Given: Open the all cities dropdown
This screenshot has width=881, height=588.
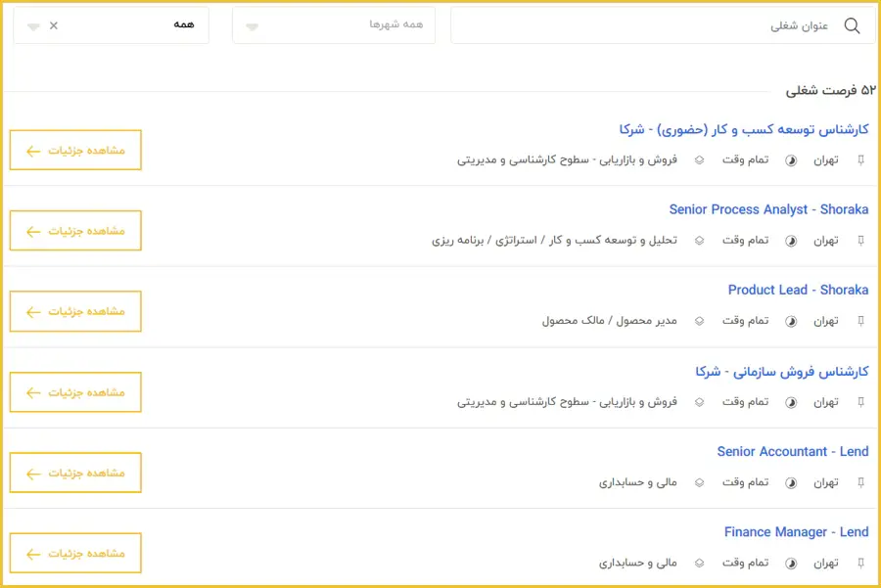Looking at the screenshot, I should click(333, 25).
